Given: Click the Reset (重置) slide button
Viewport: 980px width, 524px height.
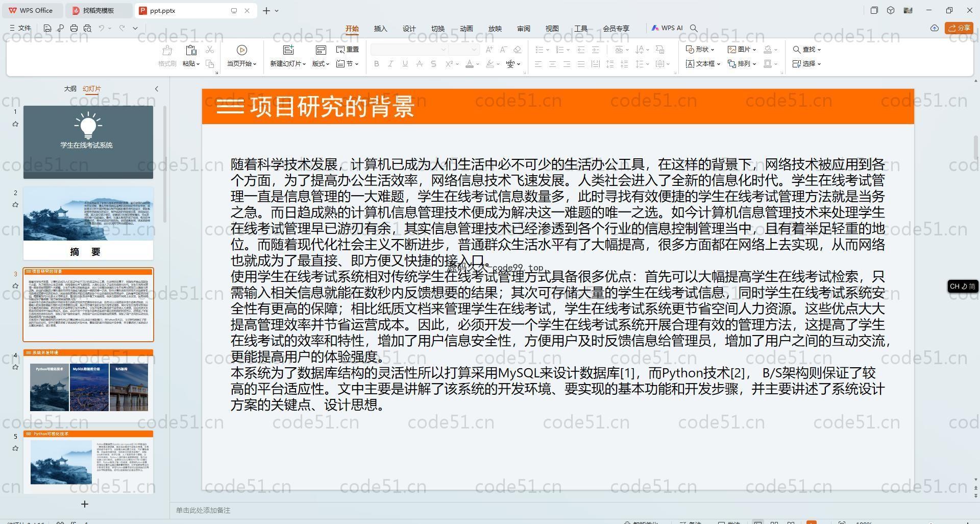Looking at the screenshot, I should pyautogui.click(x=348, y=50).
